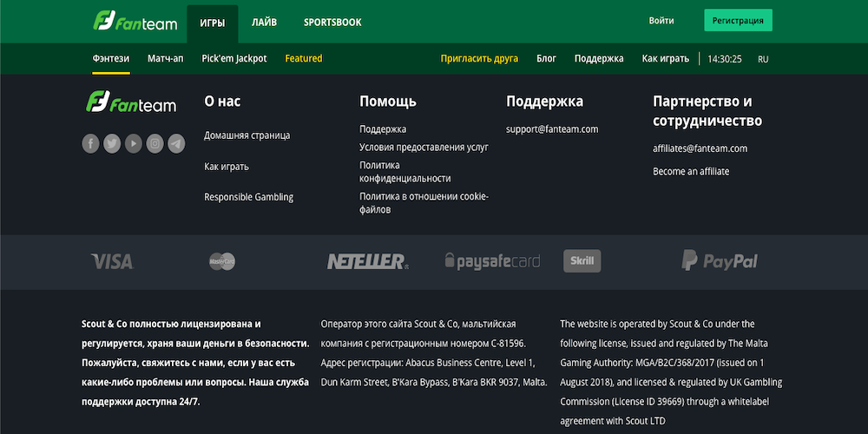Open the RU language selector
This screenshot has width=868, height=434.
pos(763,59)
